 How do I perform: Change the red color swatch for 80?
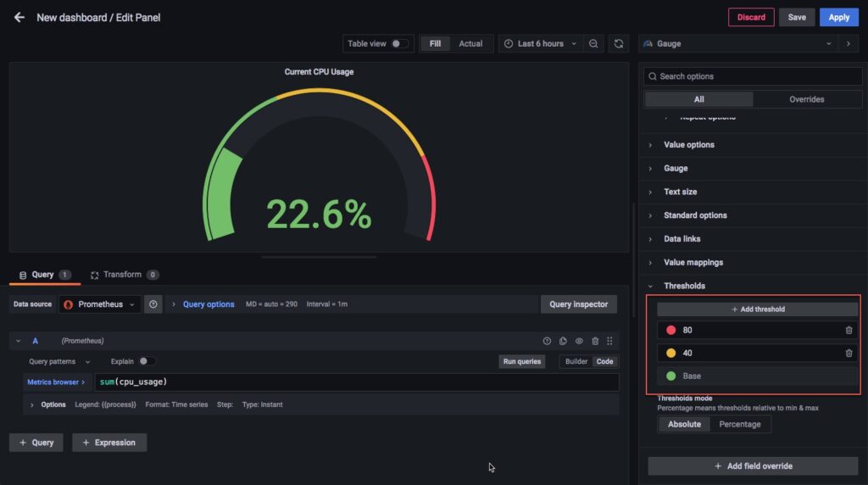(x=671, y=330)
